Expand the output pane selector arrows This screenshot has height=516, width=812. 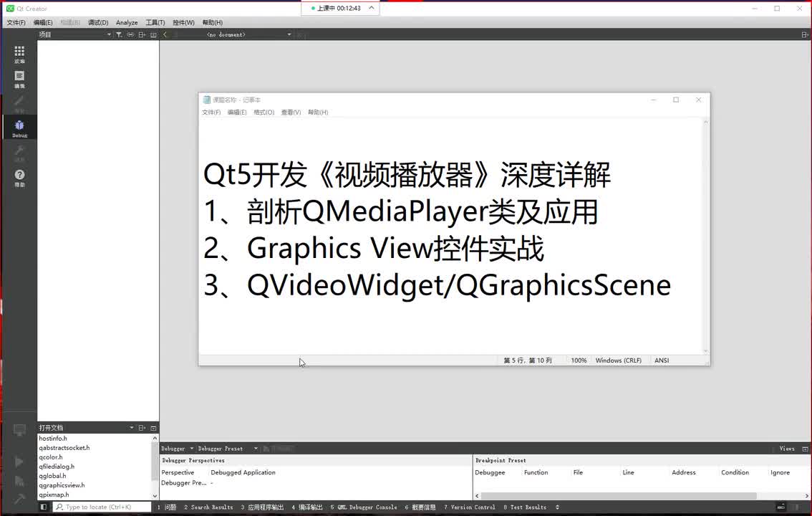coord(557,507)
